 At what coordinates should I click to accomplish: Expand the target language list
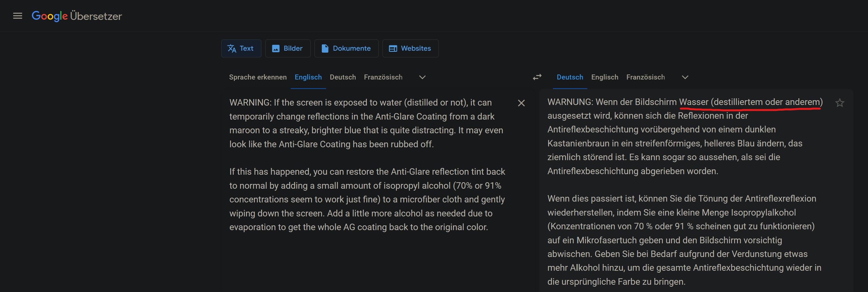coord(685,77)
